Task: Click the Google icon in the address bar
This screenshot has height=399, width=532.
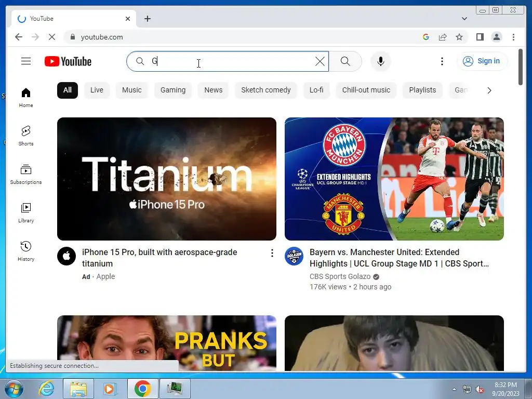Action: point(426,37)
